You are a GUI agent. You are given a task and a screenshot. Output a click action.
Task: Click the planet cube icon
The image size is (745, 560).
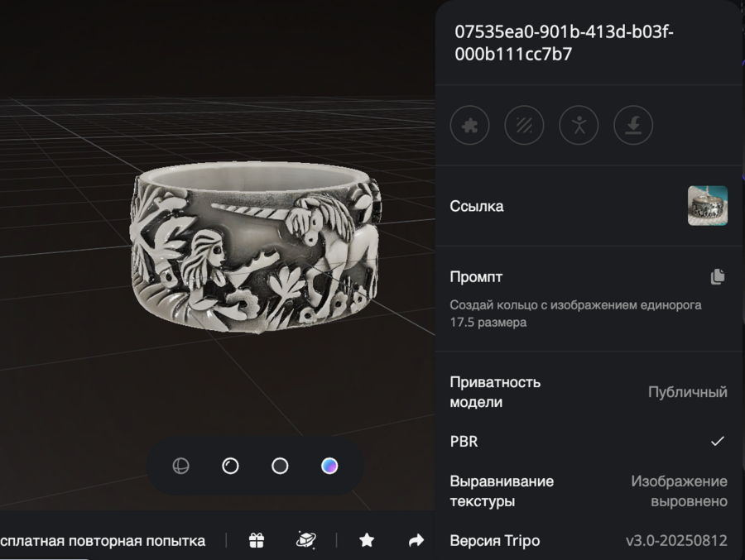(306, 540)
